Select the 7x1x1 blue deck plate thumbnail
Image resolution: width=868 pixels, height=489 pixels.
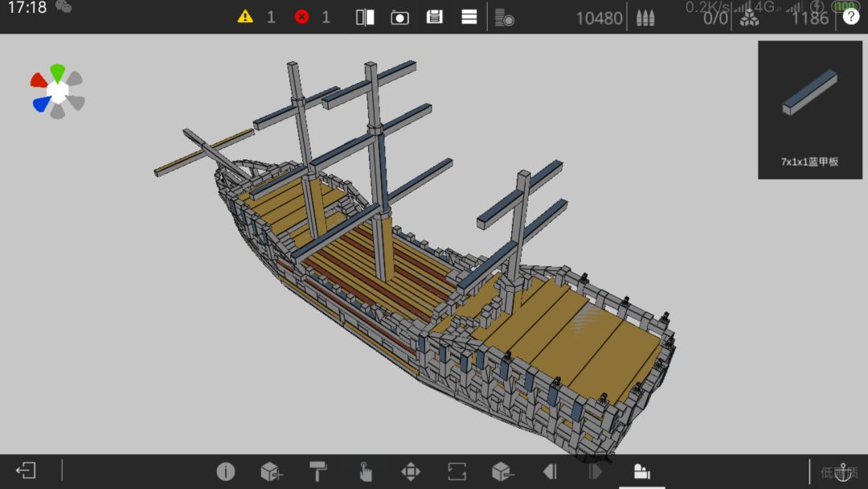(810, 109)
